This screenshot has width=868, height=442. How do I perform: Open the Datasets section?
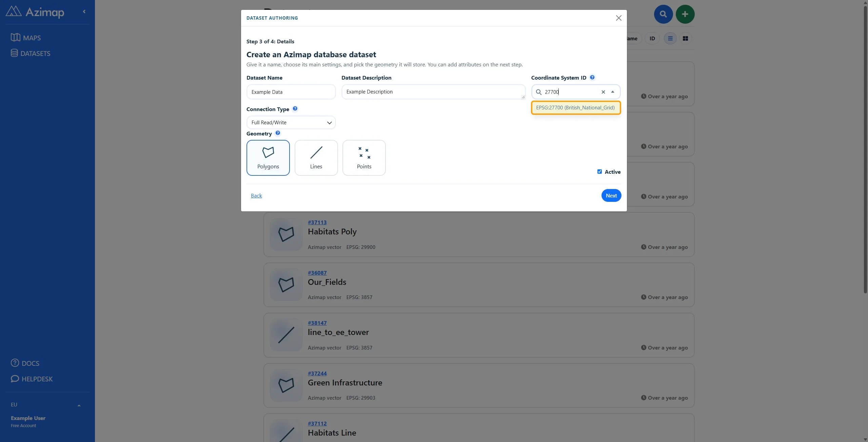click(31, 53)
